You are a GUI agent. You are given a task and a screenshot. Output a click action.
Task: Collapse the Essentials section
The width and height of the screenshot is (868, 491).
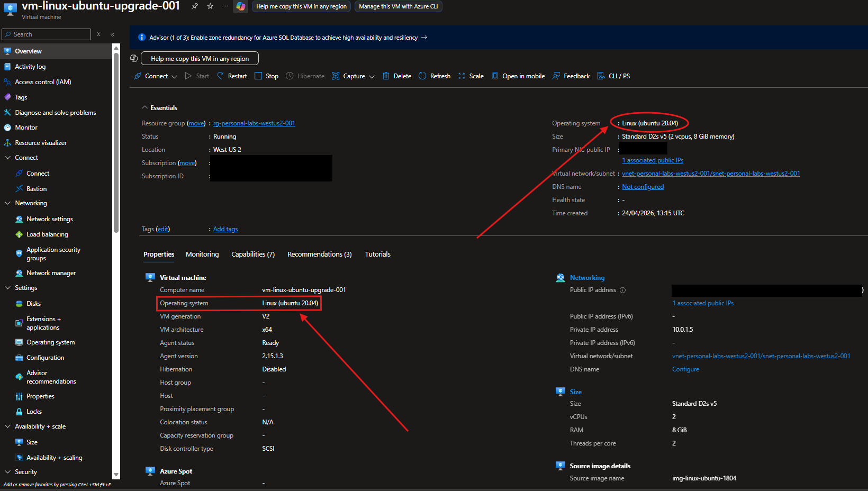click(x=144, y=108)
